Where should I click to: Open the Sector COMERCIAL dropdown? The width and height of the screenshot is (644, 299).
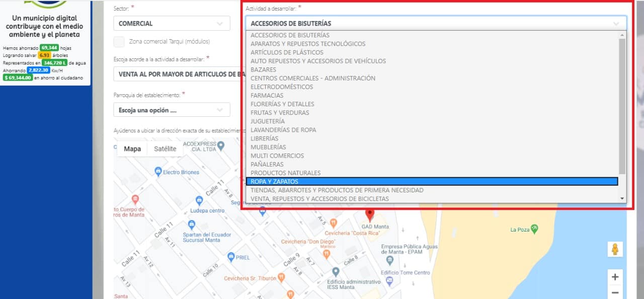pos(172,23)
